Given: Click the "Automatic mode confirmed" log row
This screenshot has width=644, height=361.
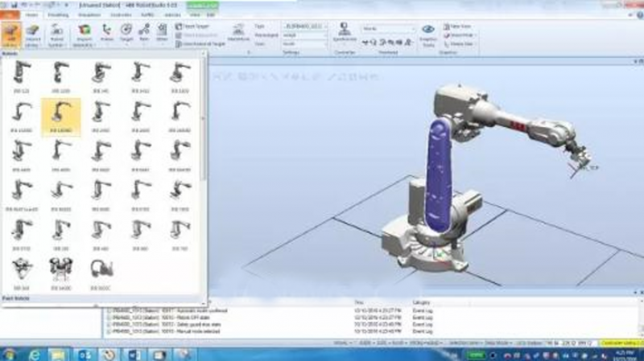Looking at the screenshot, I should [x=271, y=311].
